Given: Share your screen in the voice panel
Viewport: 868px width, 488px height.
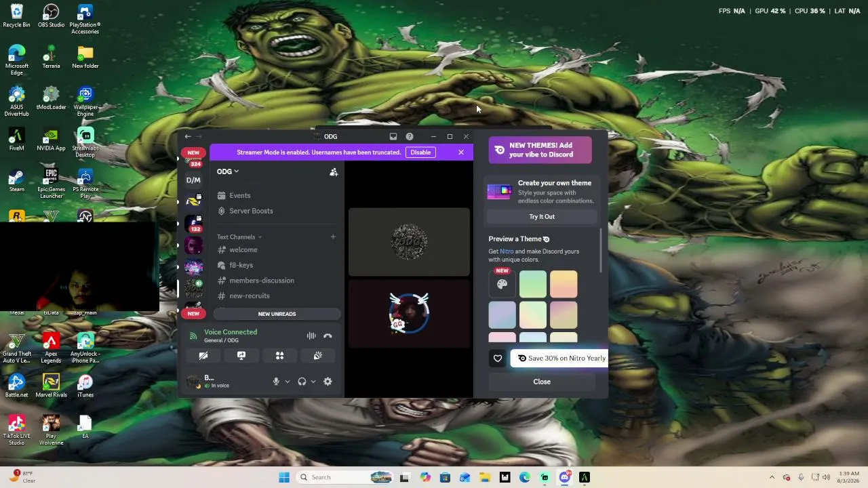Looking at the screenshot, I should 241,356.
